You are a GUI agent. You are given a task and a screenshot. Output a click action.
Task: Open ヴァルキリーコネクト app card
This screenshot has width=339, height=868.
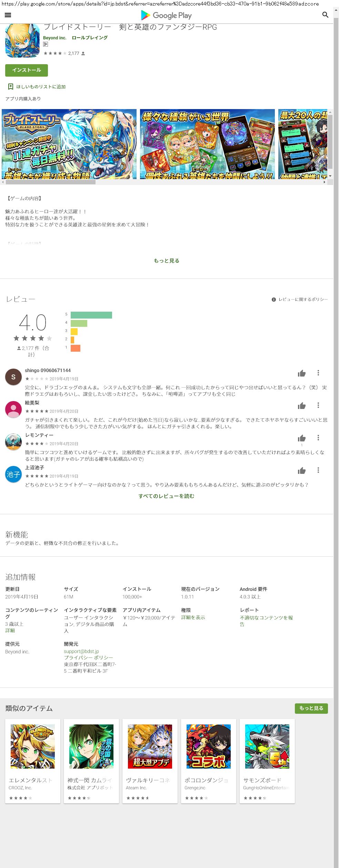click(150, 761)
